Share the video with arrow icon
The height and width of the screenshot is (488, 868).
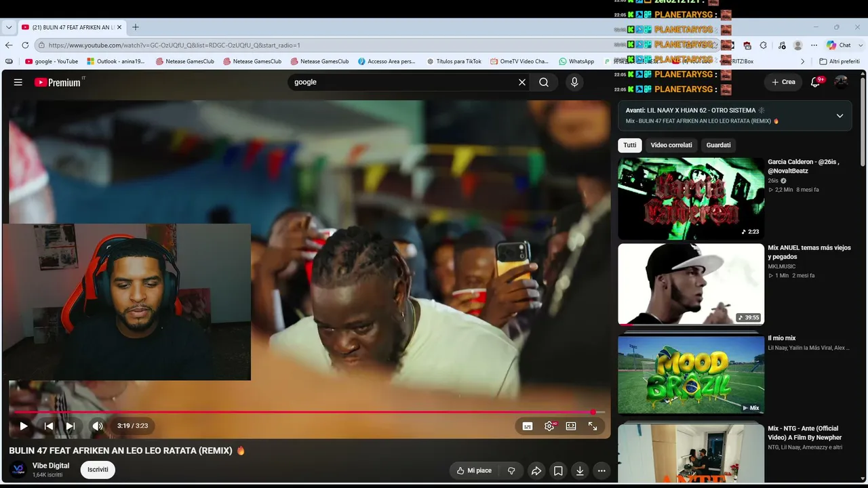coord(536,470)
